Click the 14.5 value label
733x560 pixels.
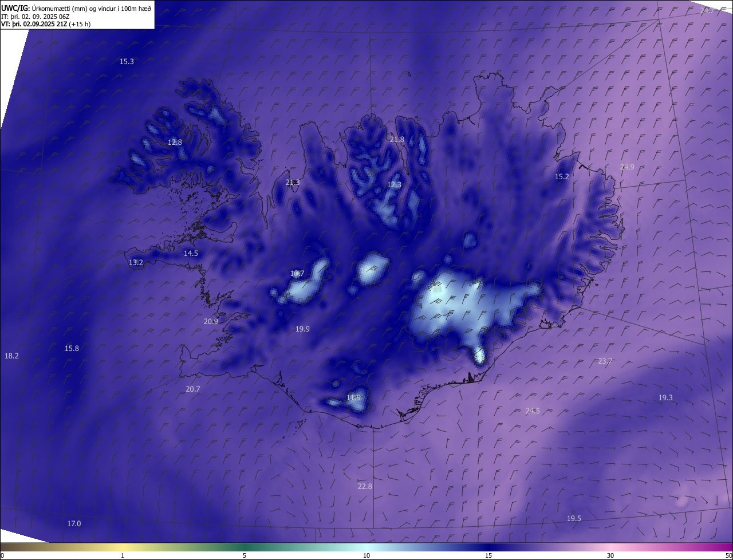[191, 253]
